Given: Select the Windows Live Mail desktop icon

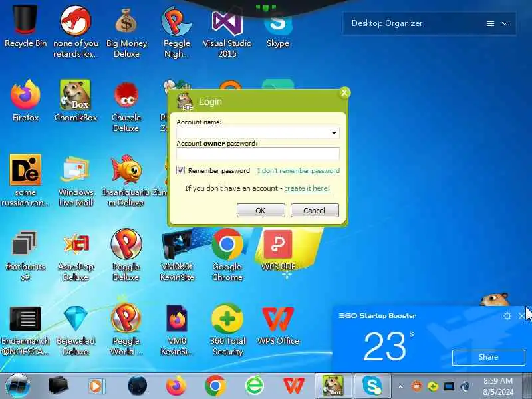Looking at the screenshot, I should coord(75,181).
